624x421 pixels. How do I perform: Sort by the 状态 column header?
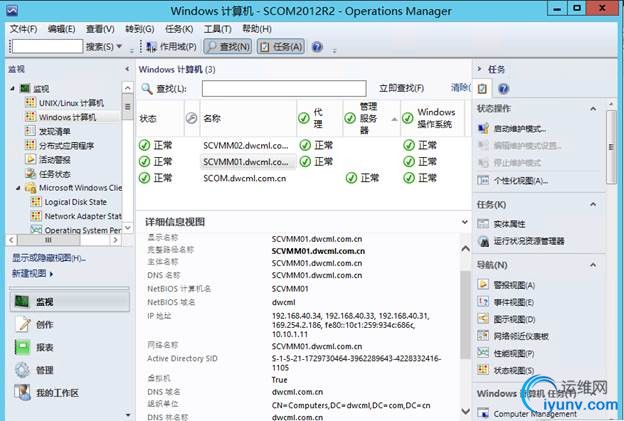pyautogui.click(x=160, y=119)
